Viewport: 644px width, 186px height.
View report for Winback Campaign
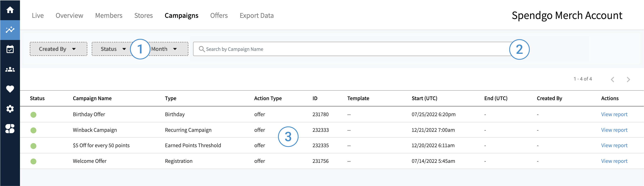[x=614, y=130]
